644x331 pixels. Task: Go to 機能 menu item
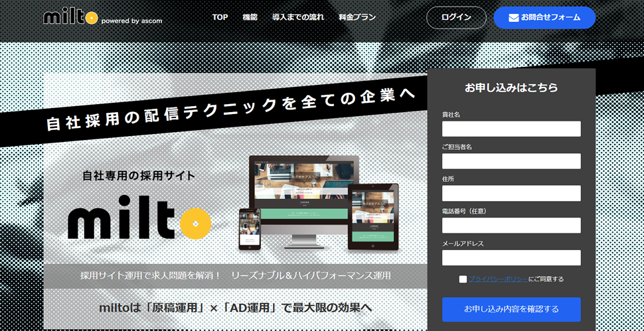coord(250,17)
